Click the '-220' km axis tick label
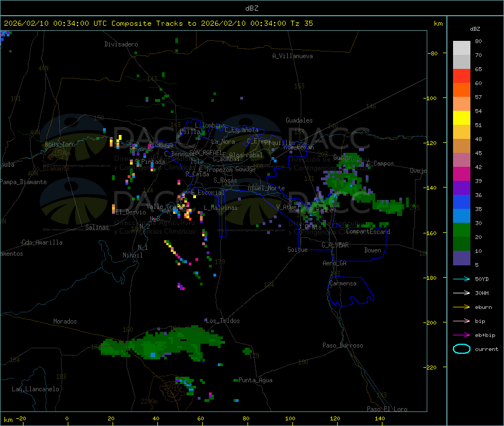 [430, 368]
